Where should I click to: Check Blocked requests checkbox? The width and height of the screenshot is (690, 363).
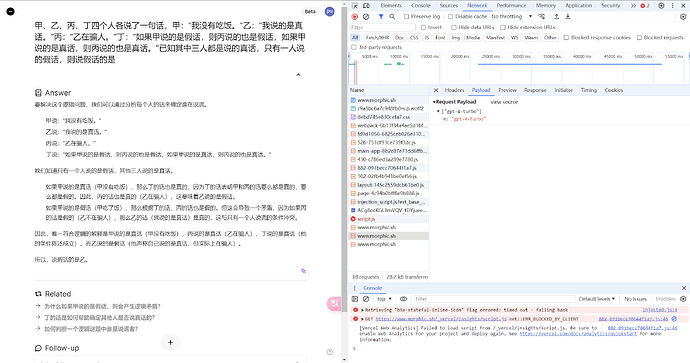tap(639, 38)
